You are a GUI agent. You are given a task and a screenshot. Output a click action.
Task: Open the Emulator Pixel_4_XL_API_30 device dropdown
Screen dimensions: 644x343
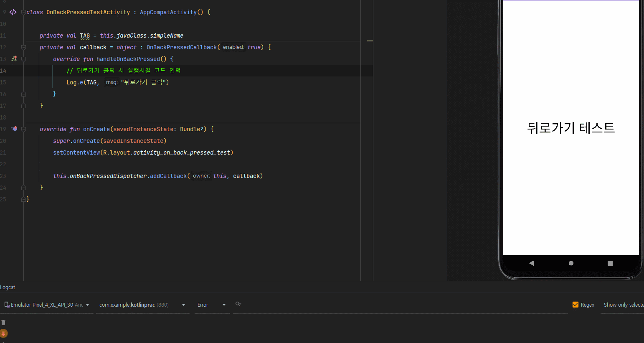(x=47, y=305)
